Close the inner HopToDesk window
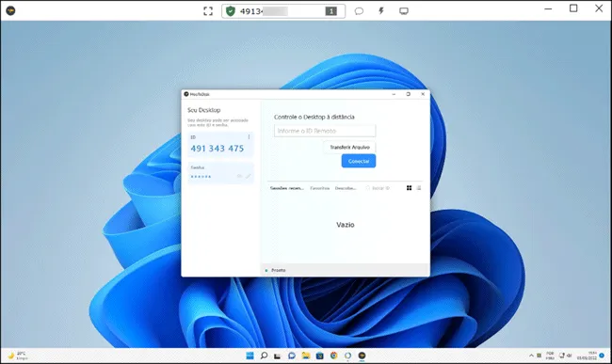This screenshot has height=364, width=612. 423,94
